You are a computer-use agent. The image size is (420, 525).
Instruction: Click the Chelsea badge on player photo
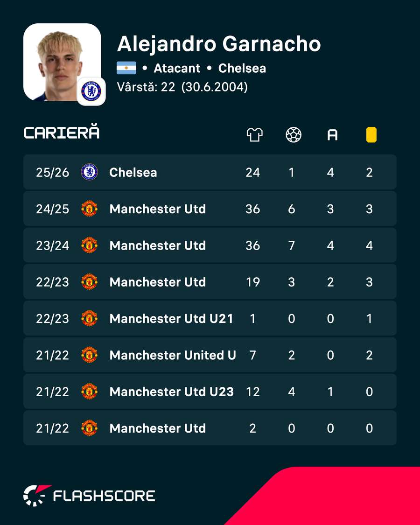(91, 91)
